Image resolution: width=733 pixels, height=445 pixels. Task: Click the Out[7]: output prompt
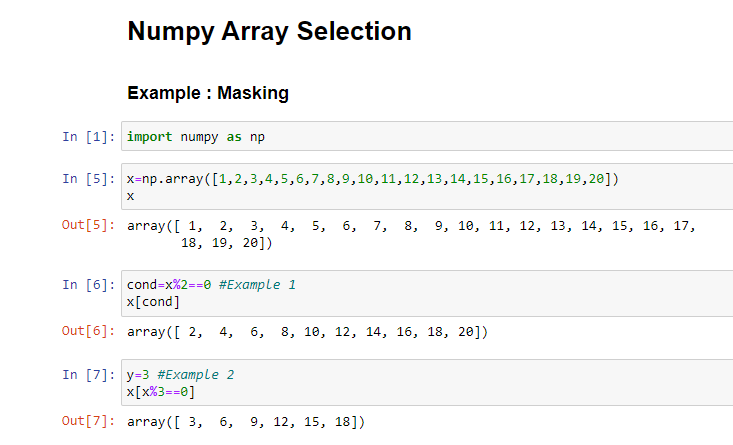click(88, 421)
